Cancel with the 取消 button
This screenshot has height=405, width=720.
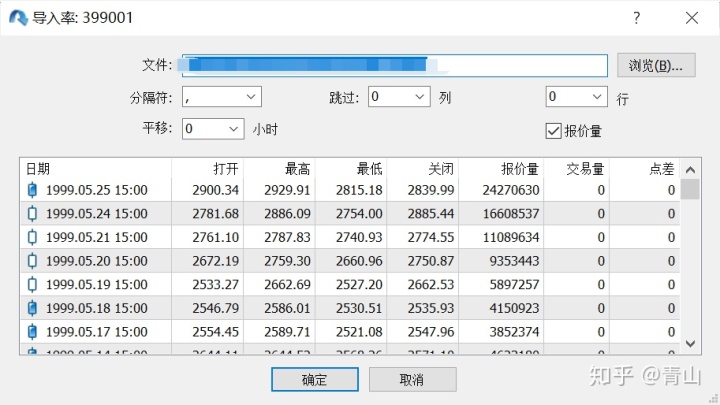[412, 379]
